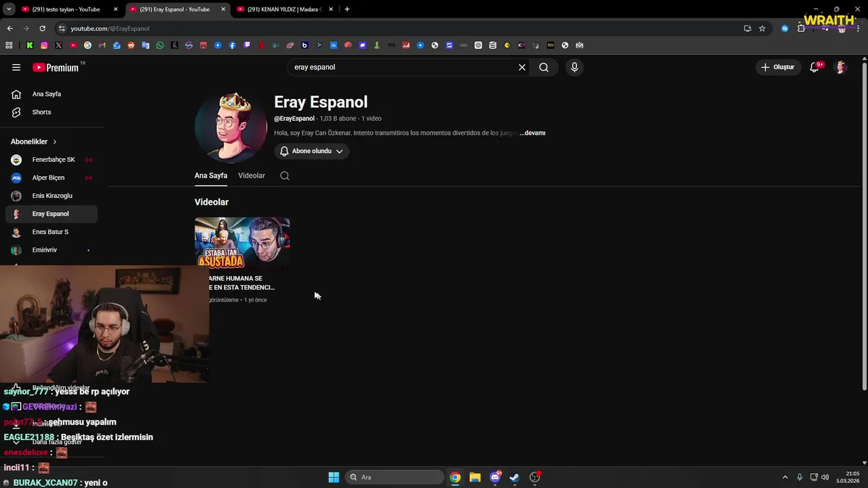Select the channel Videolar tab

pyautogui.click(x=252, y=176)
